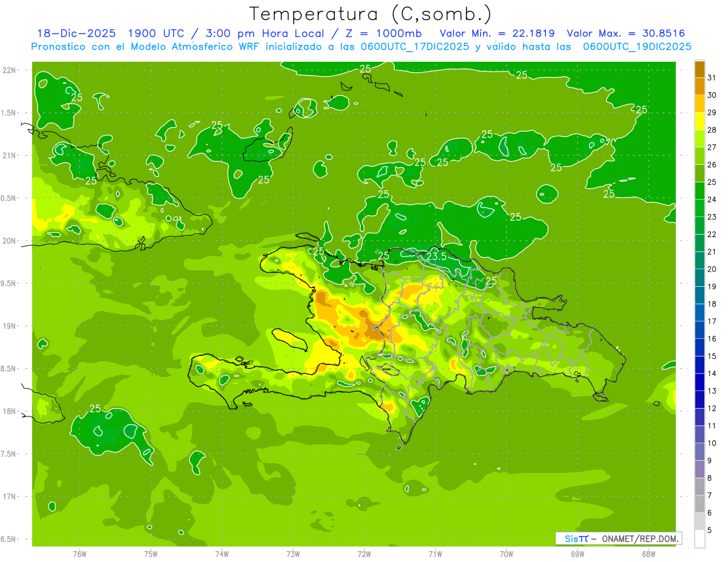Click the "75W" longitude axis label
728x562 pixels.
150,554
